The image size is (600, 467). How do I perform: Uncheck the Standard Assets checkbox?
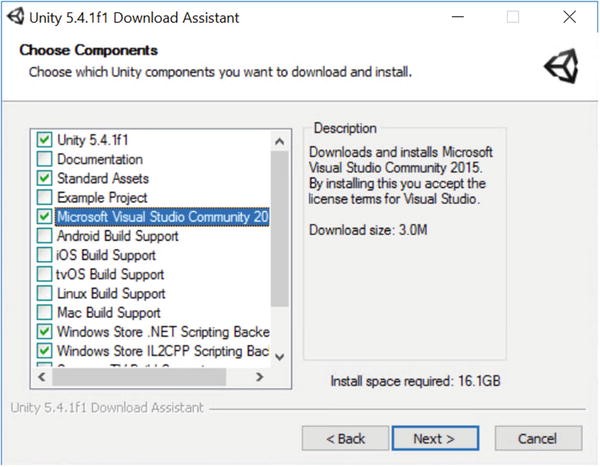pyautogui.click(x=44, y=178)
